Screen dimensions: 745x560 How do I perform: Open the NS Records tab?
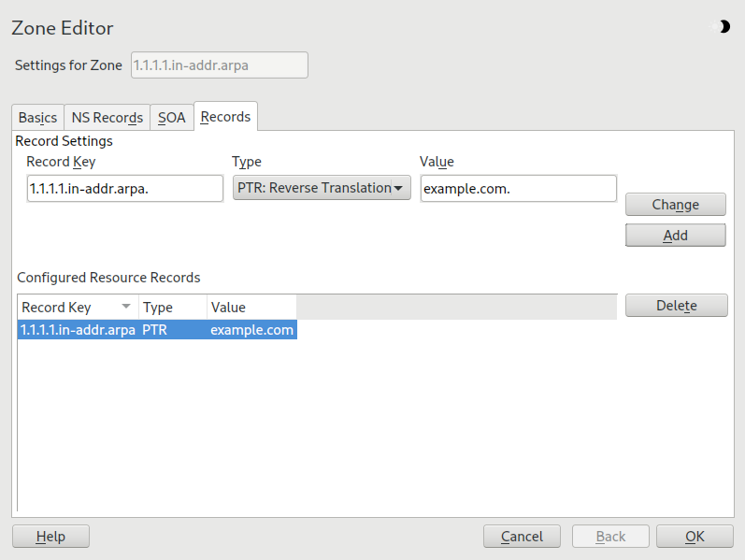coord(107,118)
